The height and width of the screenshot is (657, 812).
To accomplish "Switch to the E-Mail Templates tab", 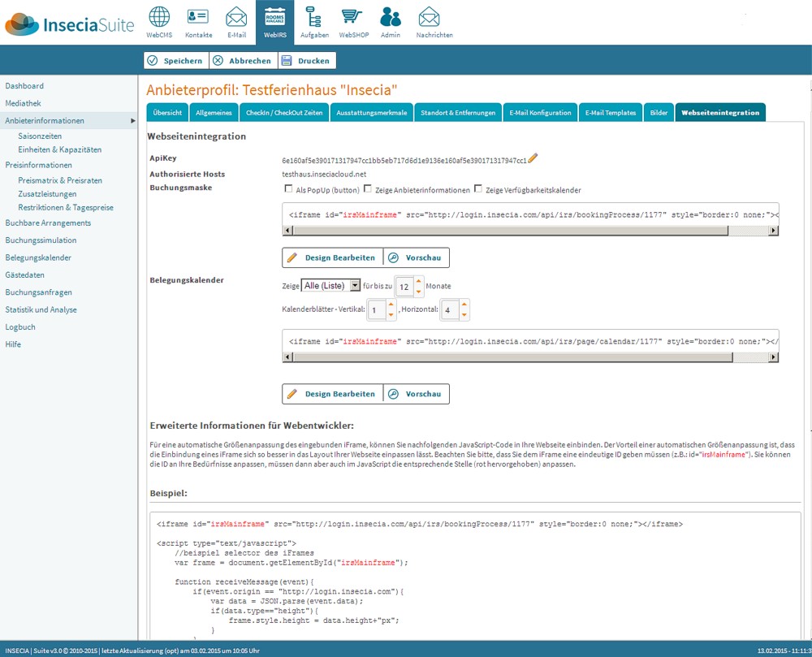I will 611,112.
